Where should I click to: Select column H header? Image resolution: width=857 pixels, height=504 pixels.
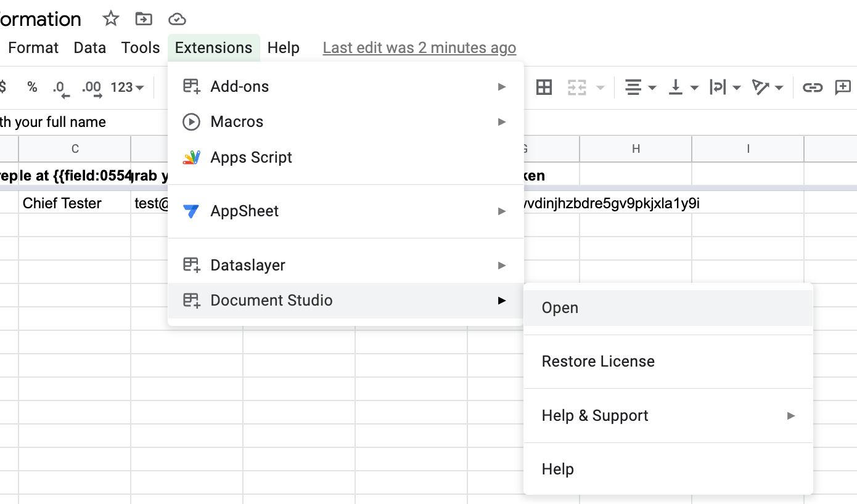point(636,148)
